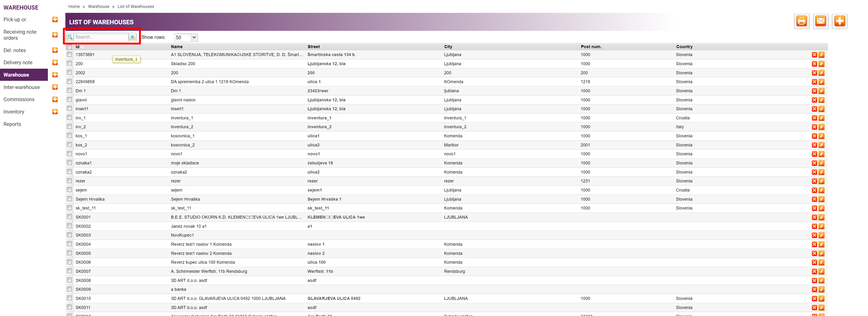This screenshot has height=316, width=868.
Task: Click the print icon in header
Action: [x=801, y=21]
